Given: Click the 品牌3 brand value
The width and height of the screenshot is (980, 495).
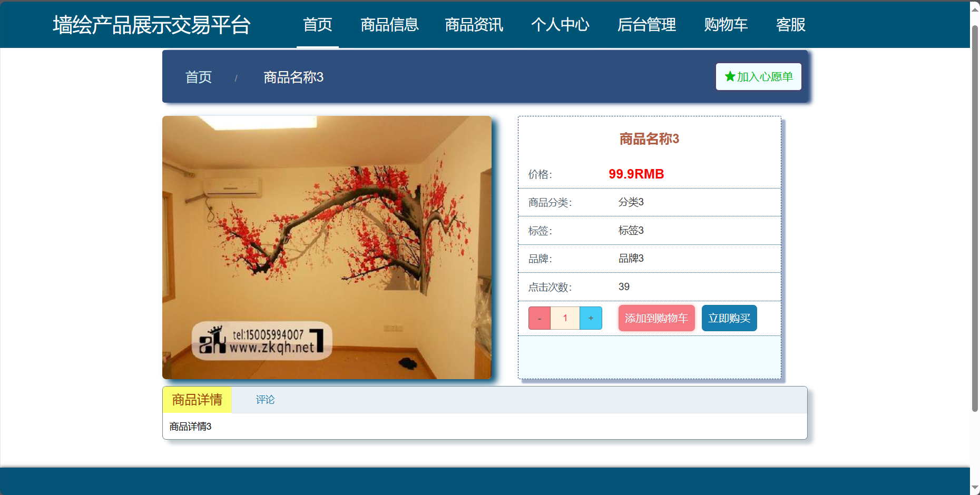Looking at the screenshot, I should 631,259.
